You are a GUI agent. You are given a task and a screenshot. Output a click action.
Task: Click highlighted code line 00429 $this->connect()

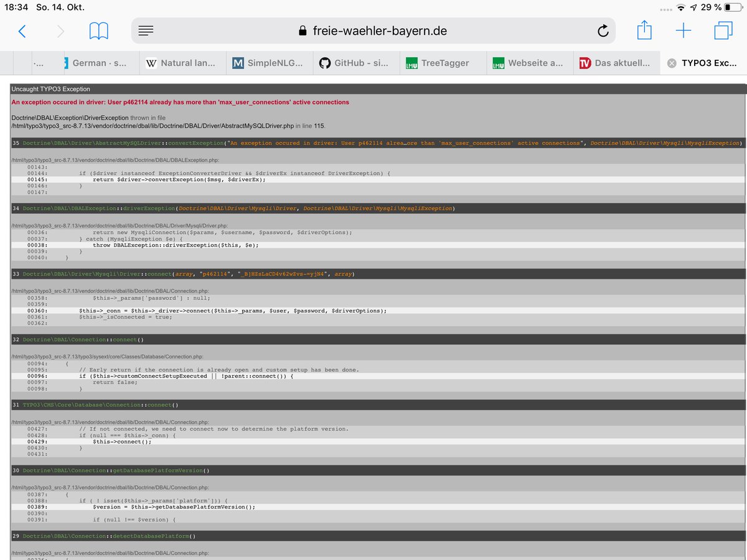pos(378,442)
